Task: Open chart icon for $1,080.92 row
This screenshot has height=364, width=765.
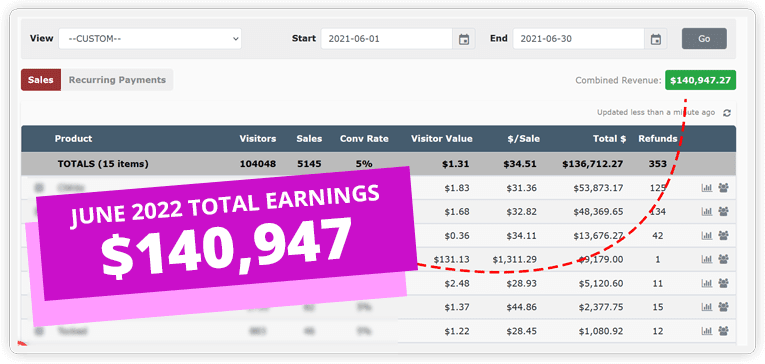Action: pos(706,331)
